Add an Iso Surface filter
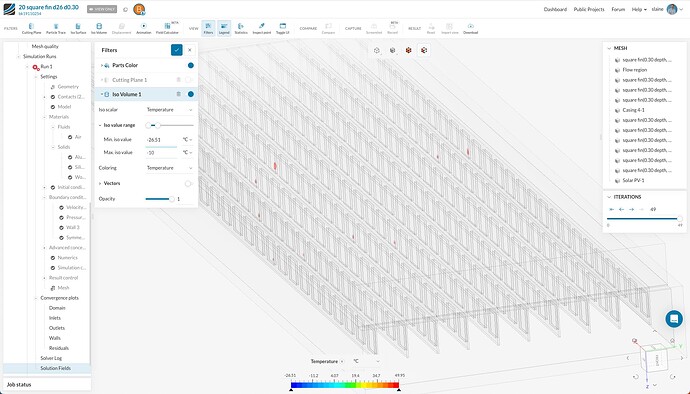The image size is (690, 394). pyautogui.click(x=78, y=29)
